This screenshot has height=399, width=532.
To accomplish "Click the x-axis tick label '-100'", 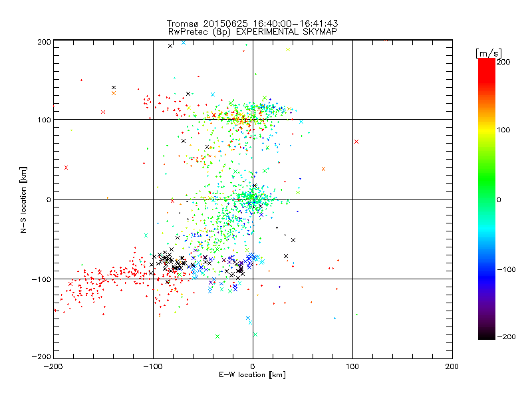I will (x=153, y=366).
